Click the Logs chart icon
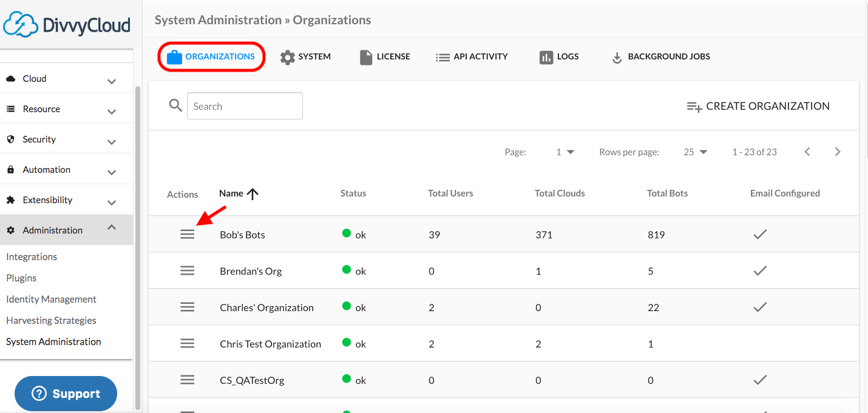The height and width of the screenshot is (413, 868). click(546, 57)
